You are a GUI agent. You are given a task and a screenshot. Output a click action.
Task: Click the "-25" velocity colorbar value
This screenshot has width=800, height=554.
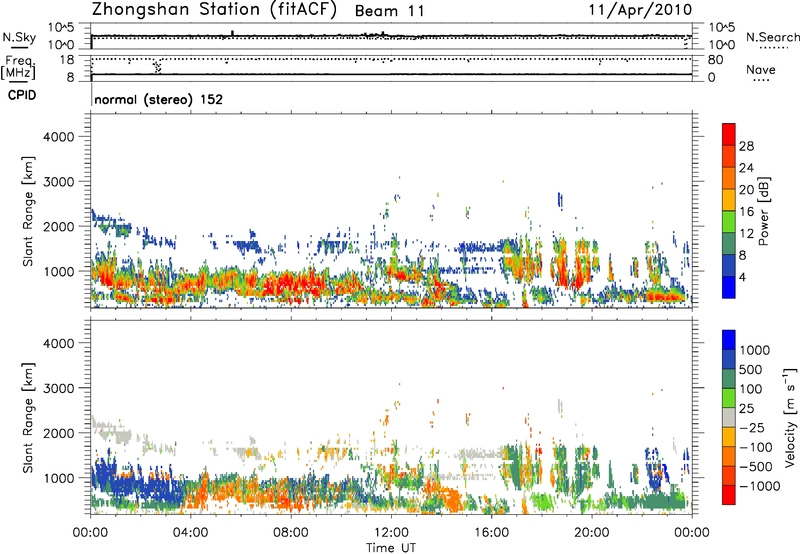tap(752, 427)
